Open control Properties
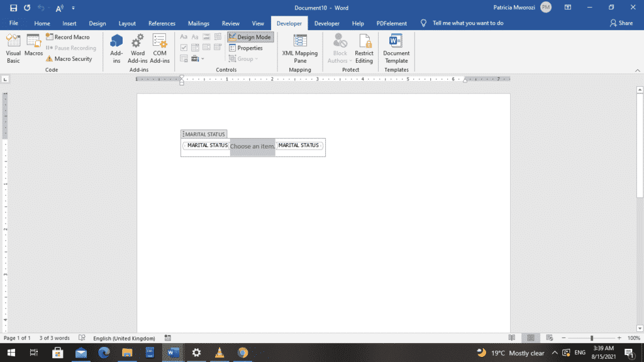 (x=246, y=48)
